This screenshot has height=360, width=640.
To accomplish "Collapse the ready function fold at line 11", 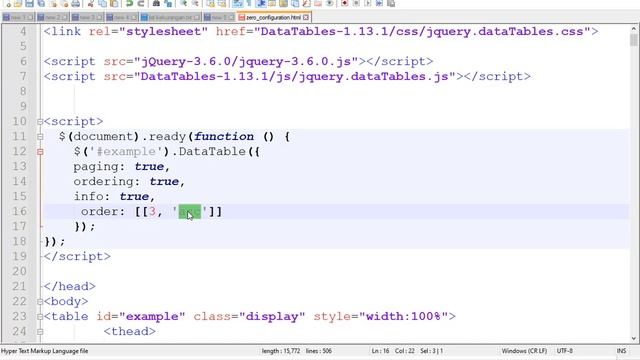I will 40,137.
